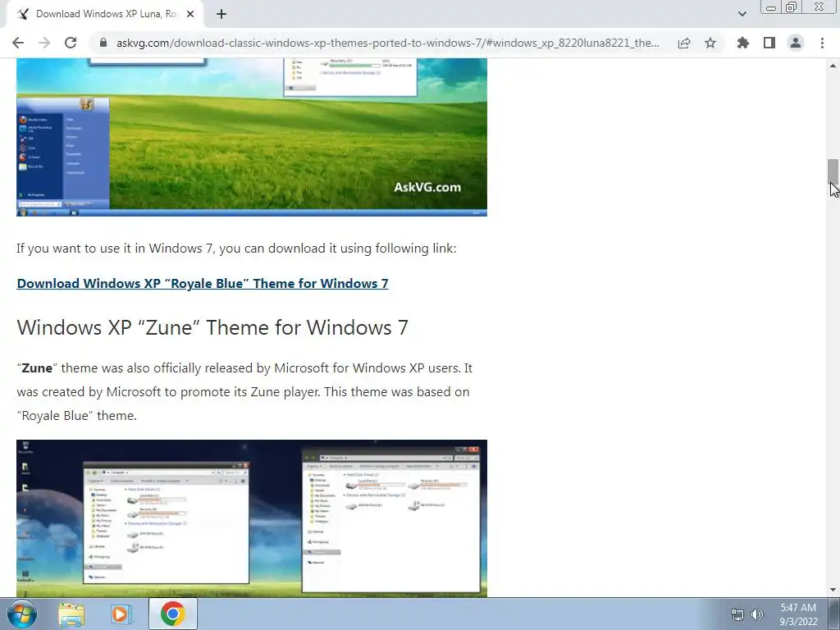Click the scrollbar up arrow
The image size is (840, 630).
pos(833,66)
